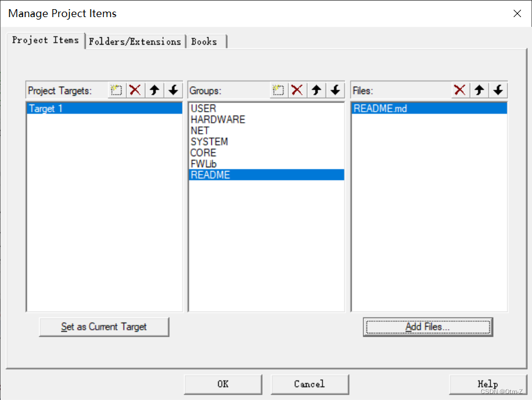The image size is (532, 400).
Task: Confirm changes with OK
Action: (x=222, y=384)
